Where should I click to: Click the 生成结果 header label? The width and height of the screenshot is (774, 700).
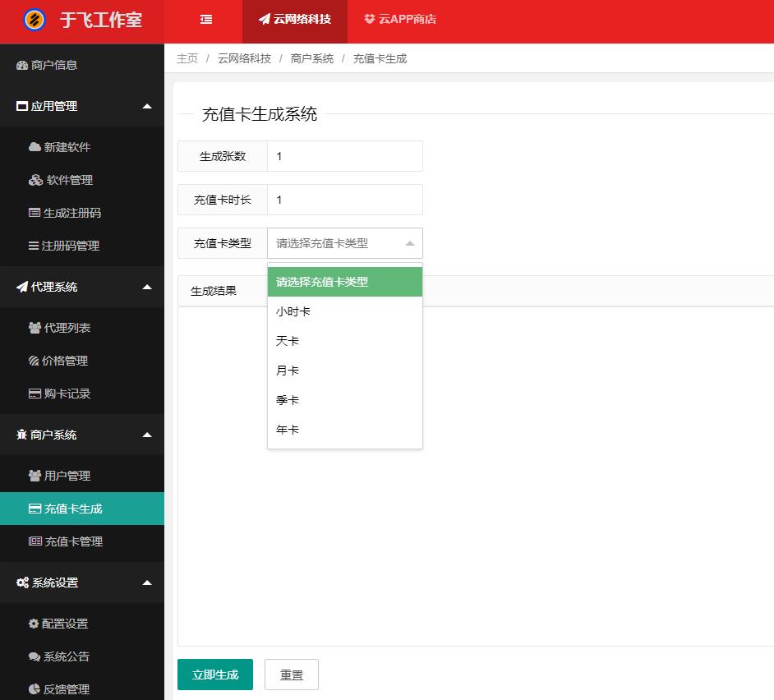[214, 291]
